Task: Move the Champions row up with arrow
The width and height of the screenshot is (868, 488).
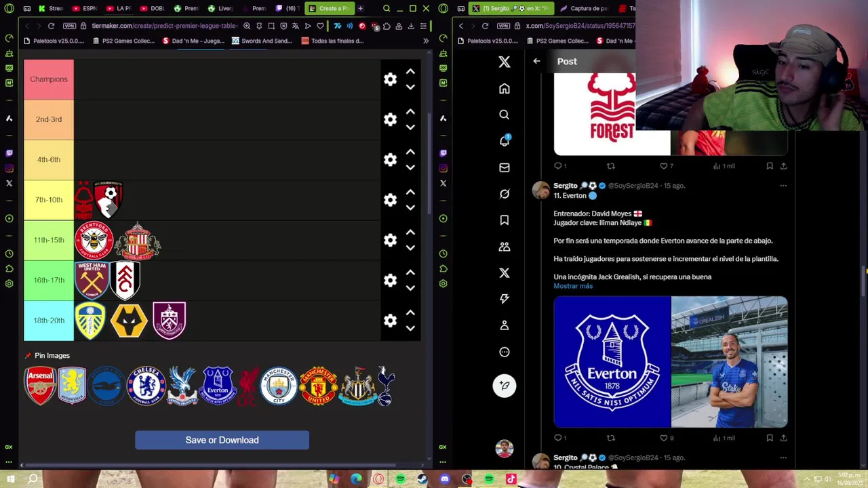Action: click(x=410, y=71)
